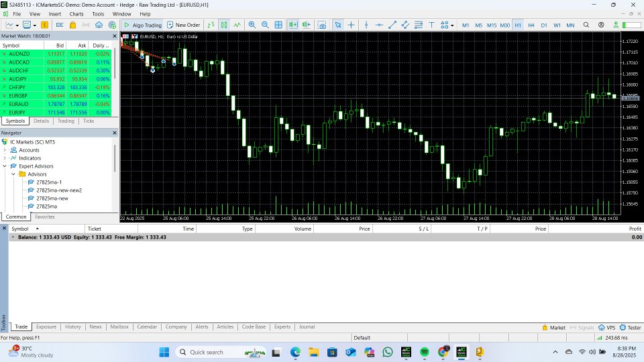This screenshot has height=362, width=644.
Task: Open the History tab in Toolbox
Action: point(72,326)
